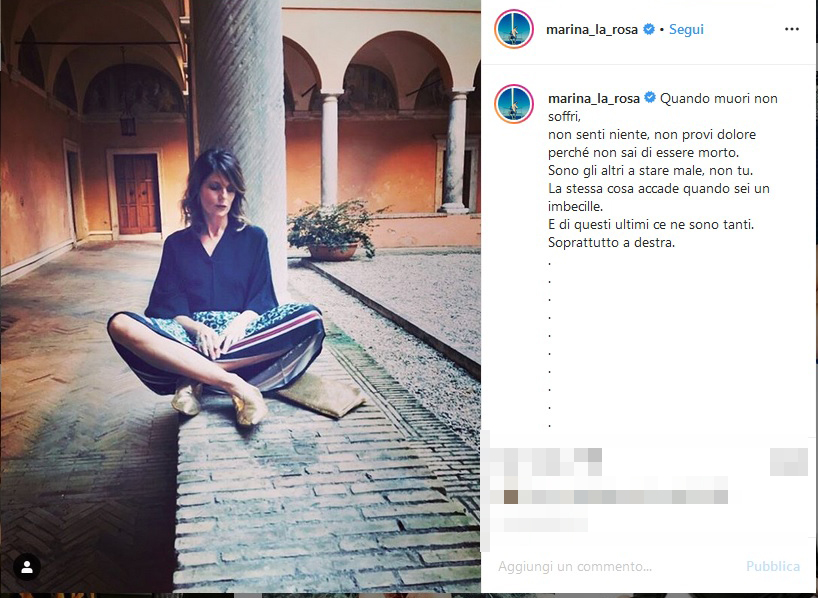
Task: Open marina_la_rosa profile from header username
Action: point(592,30)
